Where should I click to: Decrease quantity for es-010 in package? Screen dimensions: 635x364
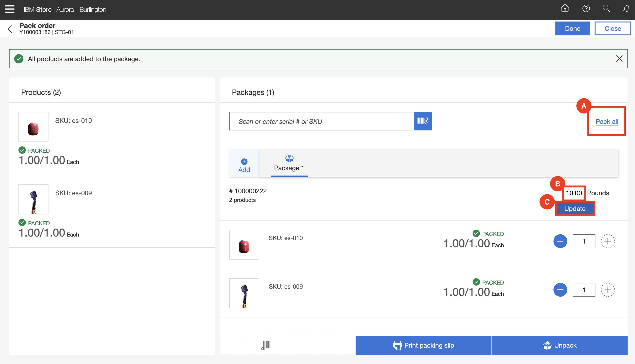560,241
